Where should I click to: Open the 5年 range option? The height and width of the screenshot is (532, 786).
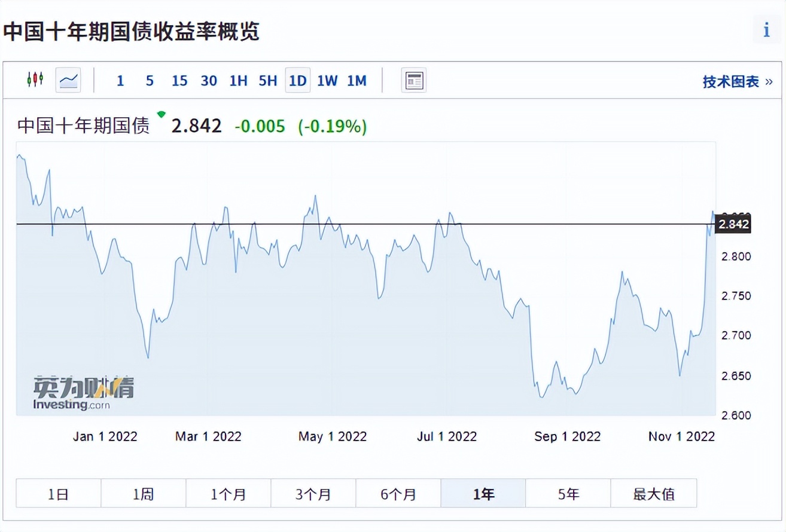[x=568, y=493]
